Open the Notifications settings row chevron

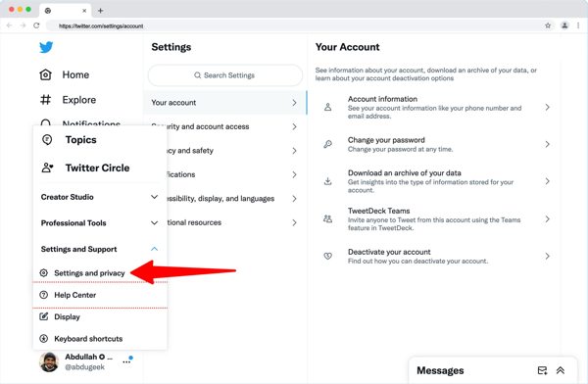(294, 174)
